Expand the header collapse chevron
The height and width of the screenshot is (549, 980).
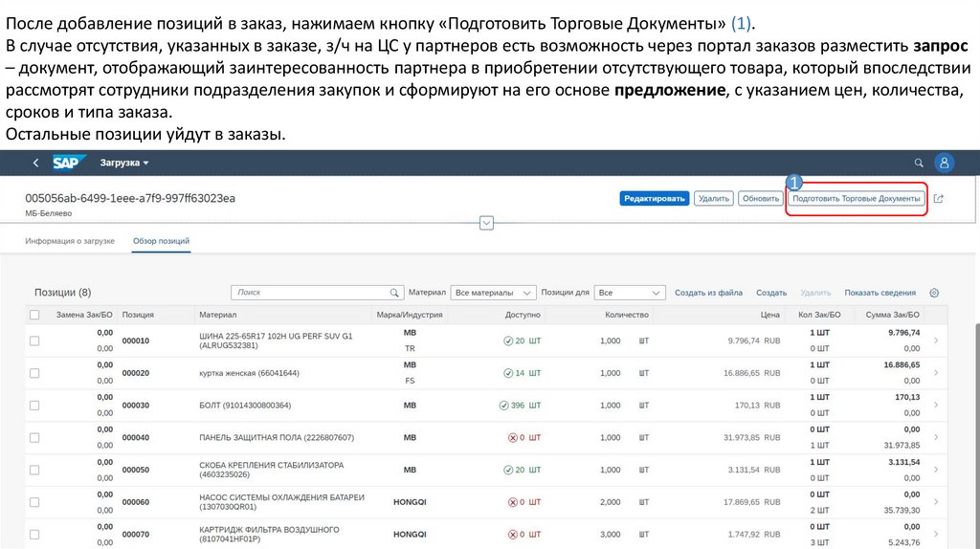486,223
